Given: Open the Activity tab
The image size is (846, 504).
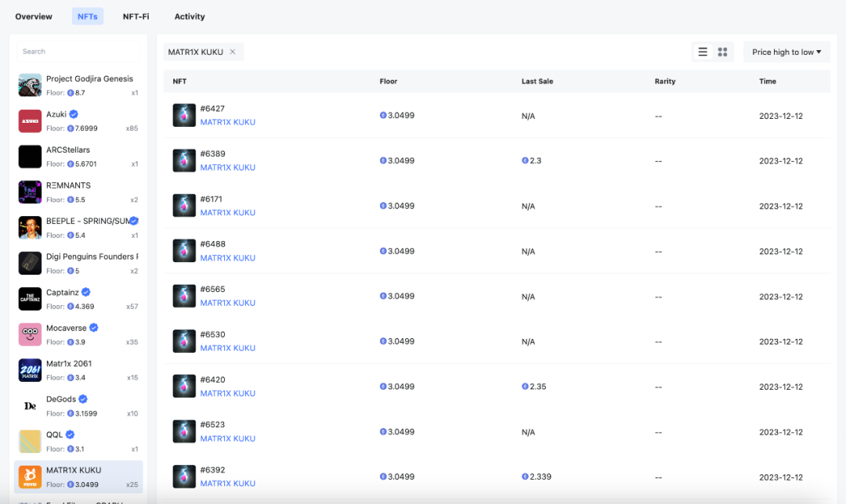Looking at the screenshot, I should point(190,16).
